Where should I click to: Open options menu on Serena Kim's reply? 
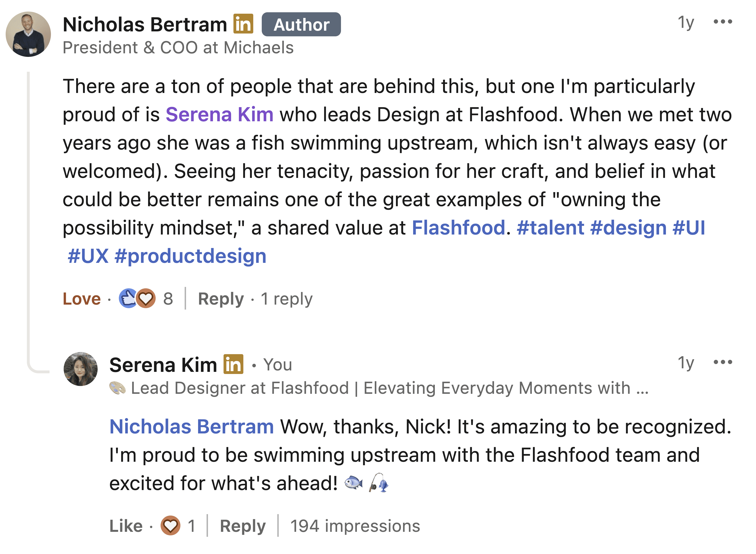[x=723, y=362]
